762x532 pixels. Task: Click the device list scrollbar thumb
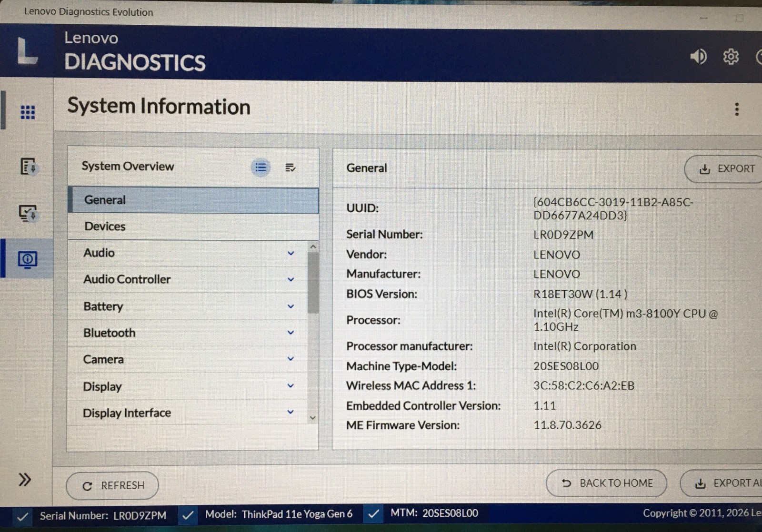click(x=313, y=283)
